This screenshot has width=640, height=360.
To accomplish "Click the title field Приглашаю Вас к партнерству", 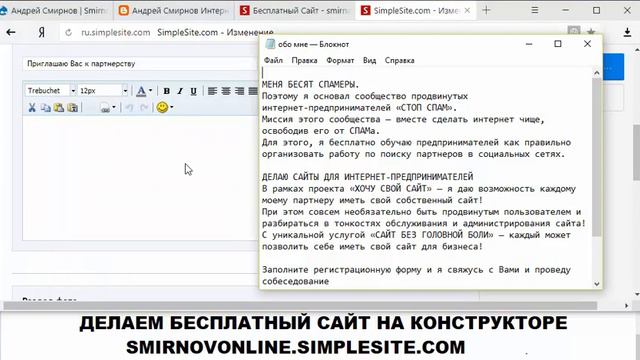I will pyautogui.click(x=140, y=64).
